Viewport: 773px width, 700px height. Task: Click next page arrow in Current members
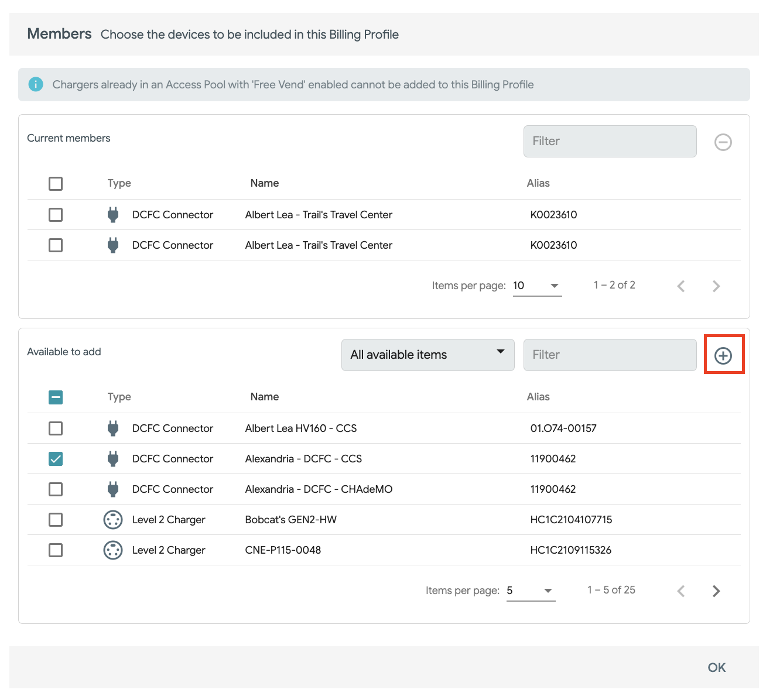pyautogui.click(x=716, y=286)
